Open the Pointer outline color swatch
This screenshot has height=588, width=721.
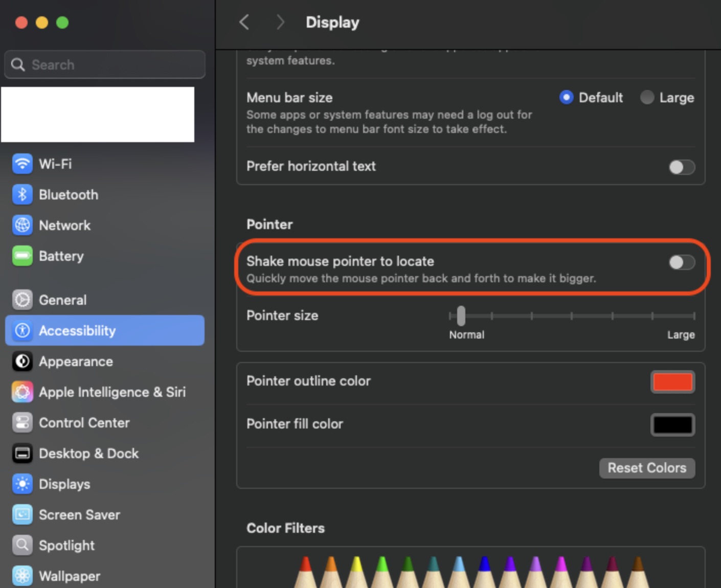point(672,382)
